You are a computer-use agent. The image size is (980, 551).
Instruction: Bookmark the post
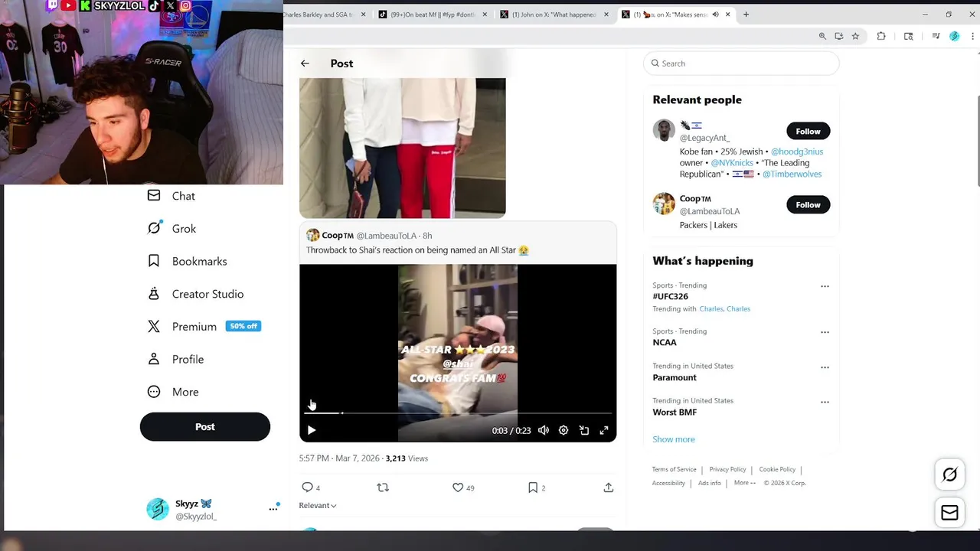click(x=533, y=487)
